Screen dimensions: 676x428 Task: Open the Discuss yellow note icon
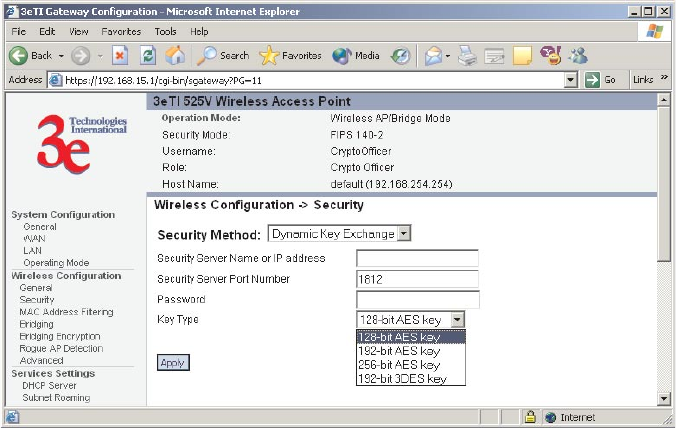(523, 56)
